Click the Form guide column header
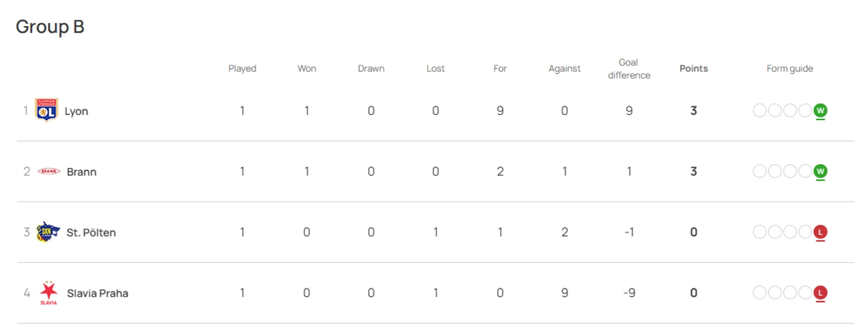 pos(790,68)
